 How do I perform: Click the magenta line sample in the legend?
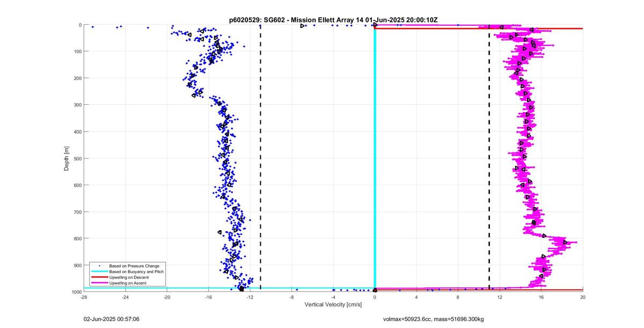[x=99, y=283]
